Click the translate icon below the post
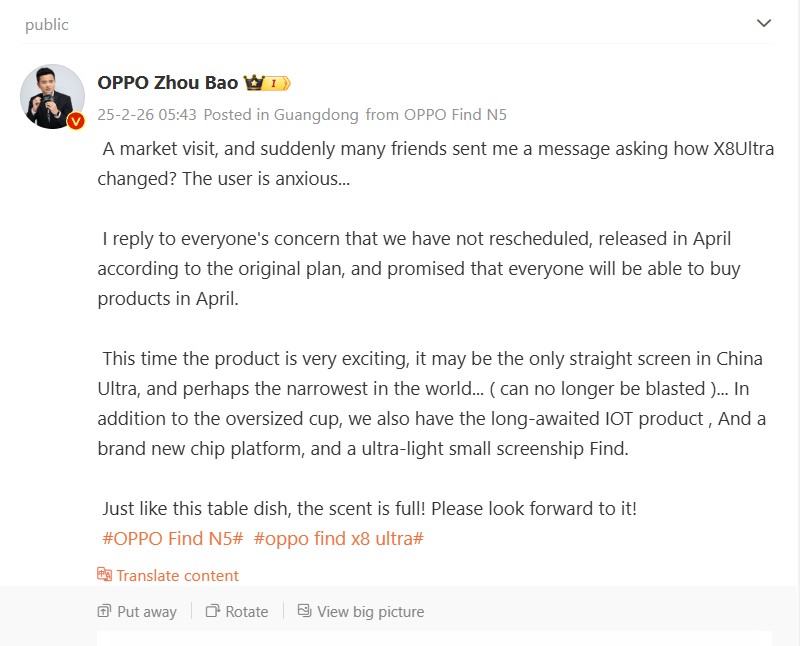The width and height of the screenshot is (800, 646). pyautogui.click(x=104, y=575)
